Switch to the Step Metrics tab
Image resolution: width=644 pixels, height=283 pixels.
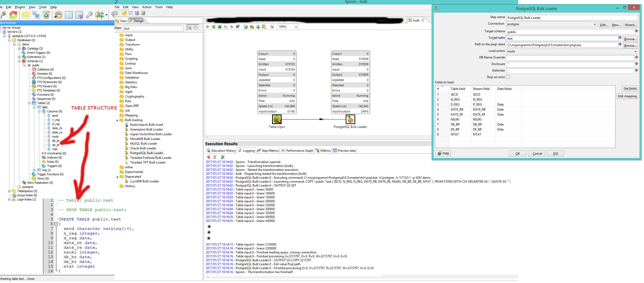point(268,151)
